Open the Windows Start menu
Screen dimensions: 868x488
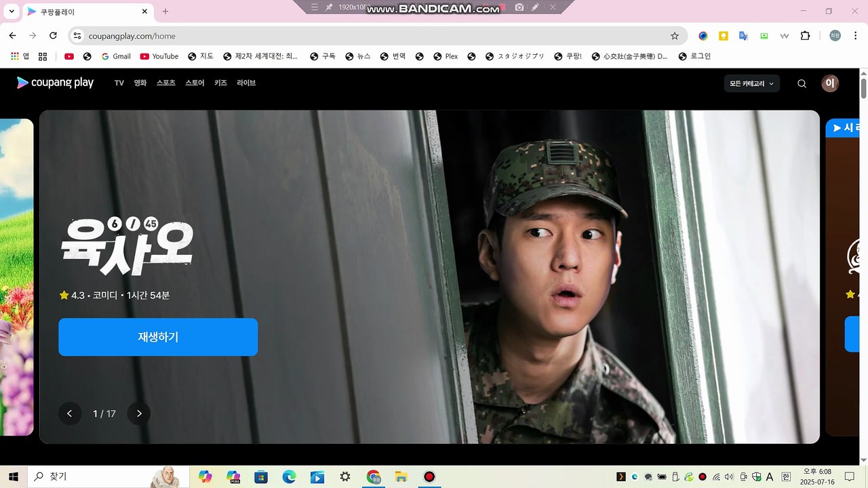pos(14,477)
